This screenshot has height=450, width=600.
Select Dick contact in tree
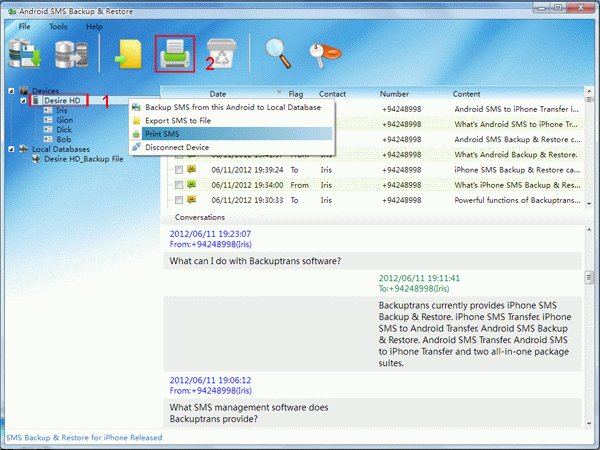coord(64,130)
